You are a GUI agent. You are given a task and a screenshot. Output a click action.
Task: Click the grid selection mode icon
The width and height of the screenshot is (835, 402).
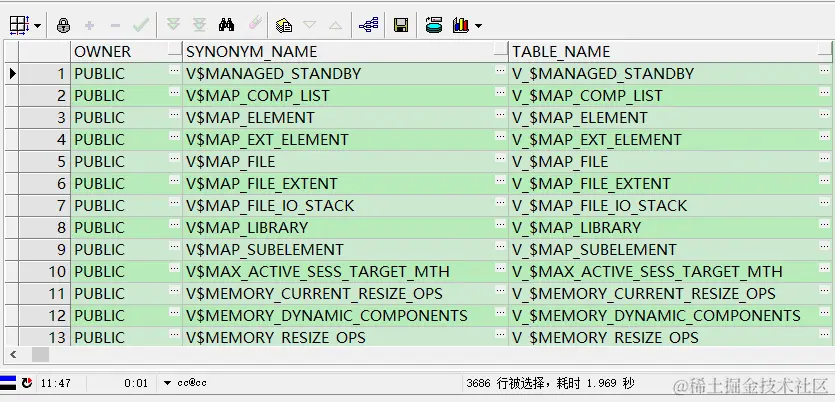(x=19, y=25)
